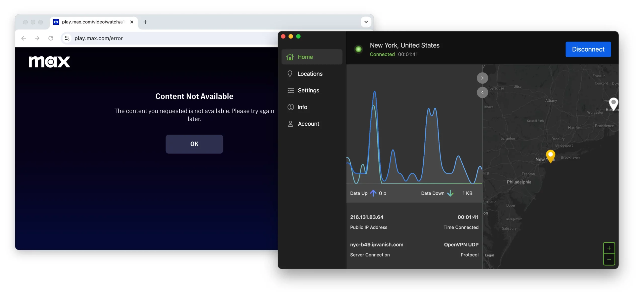This screenshot has width=644, height=292.
Task: Select the play.max.com browser tab
Action: (93, 22)
